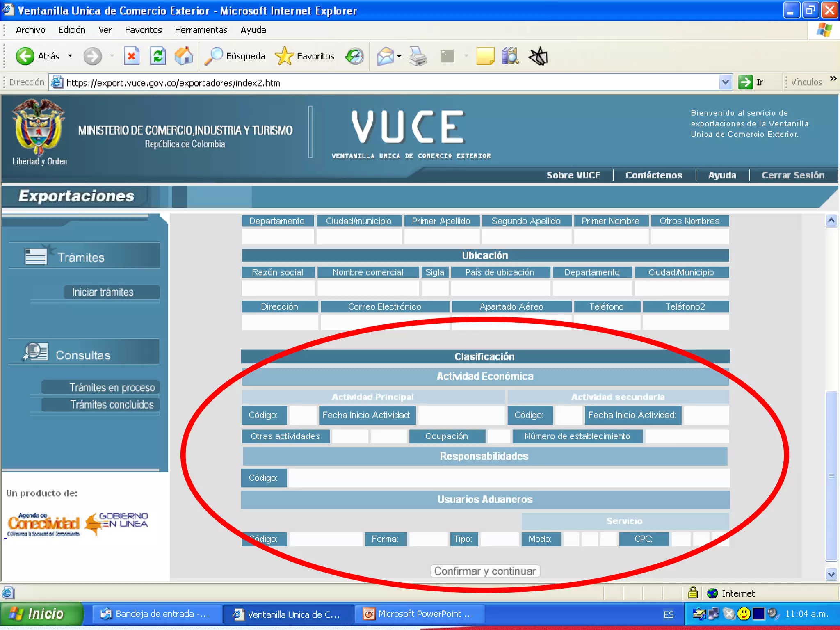Click the green Back arrow button
Screen dimensions: 840x630
tap(25, 56)
